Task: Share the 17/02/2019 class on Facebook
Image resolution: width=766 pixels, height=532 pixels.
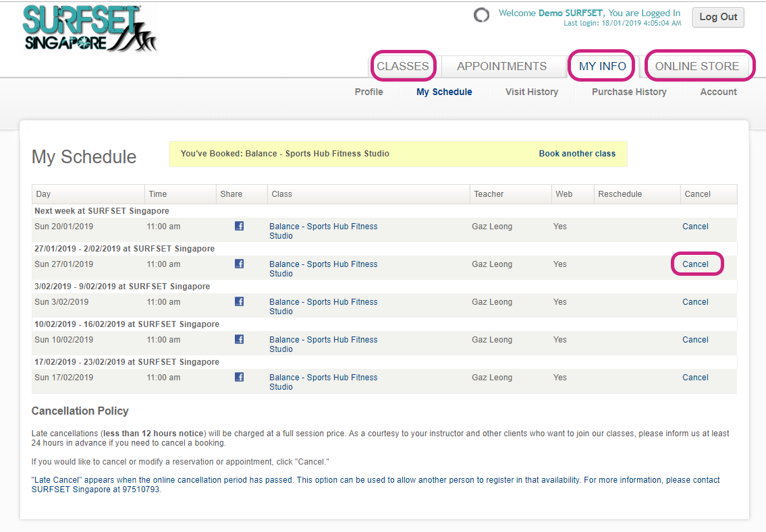Action: (239, 378)
